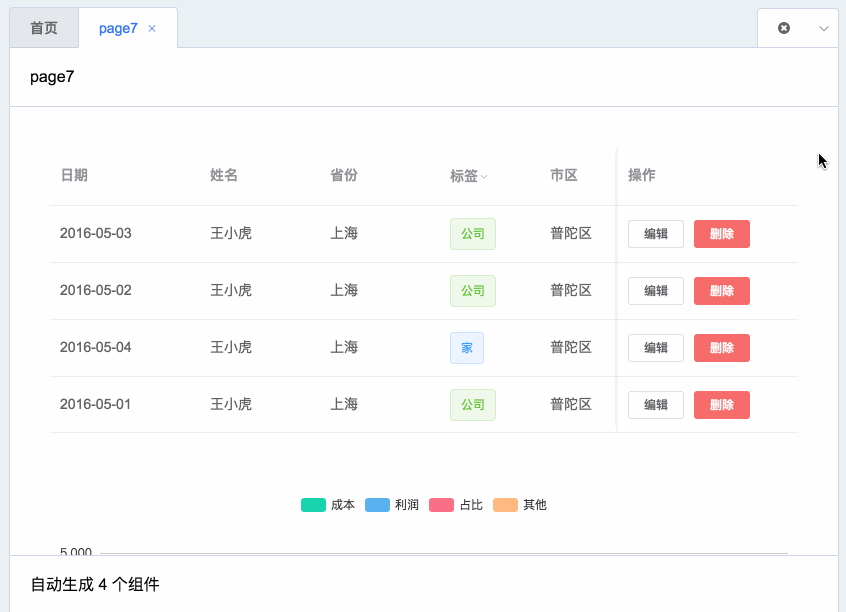Click the 公司 tag in 2016-05-02 row
The height and width of the screenshot is (612, 846).
tap(473, 291)
